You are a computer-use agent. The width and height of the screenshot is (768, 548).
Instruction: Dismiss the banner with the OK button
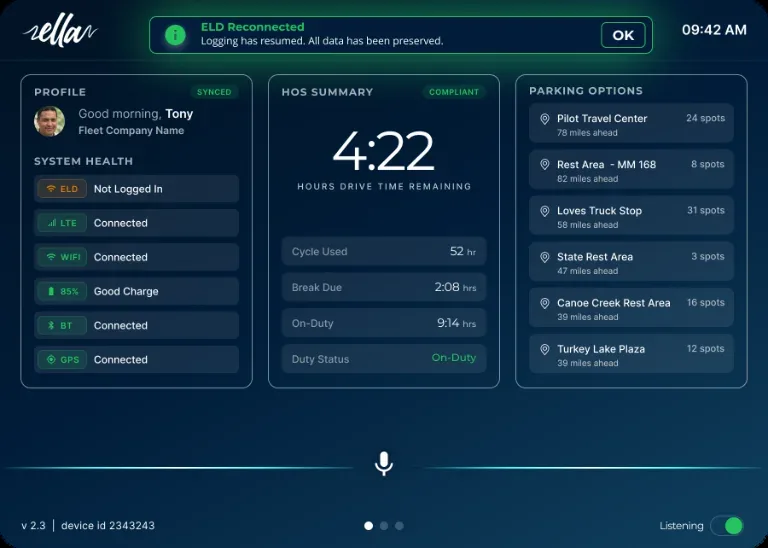pyautogui.click(x=623, y=35)
